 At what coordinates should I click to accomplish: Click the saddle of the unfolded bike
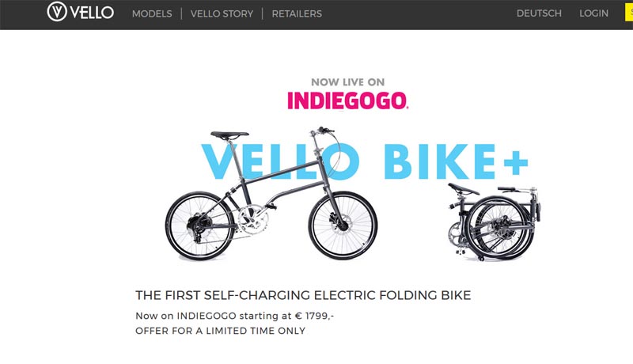pyautogui.click(x=229, y=135)
